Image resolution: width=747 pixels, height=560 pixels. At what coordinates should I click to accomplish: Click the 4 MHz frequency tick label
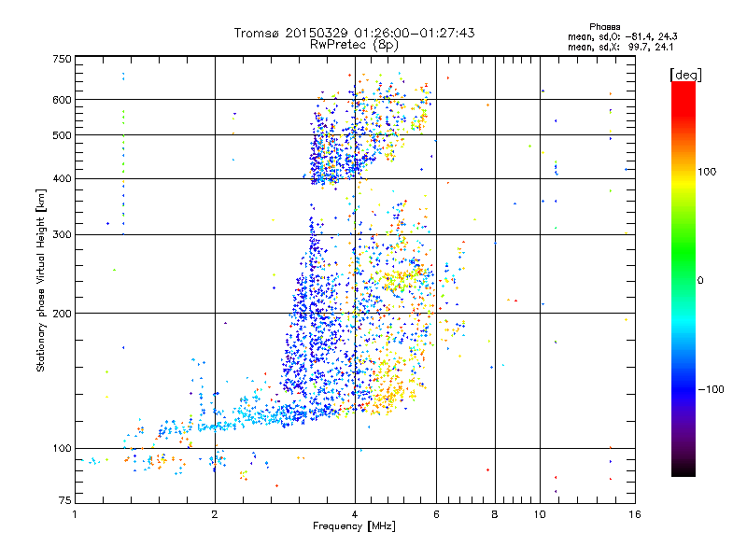point(355,514)
